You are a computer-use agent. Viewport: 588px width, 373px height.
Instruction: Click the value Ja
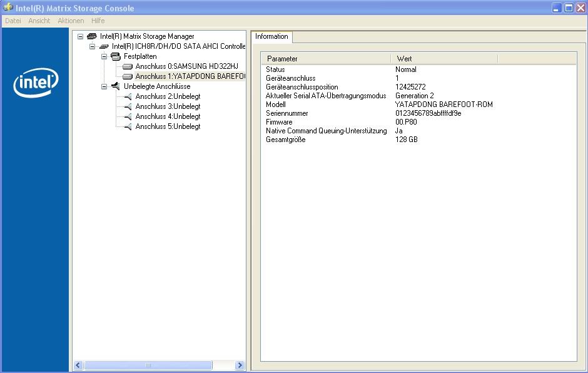click(x=398, y=131)
